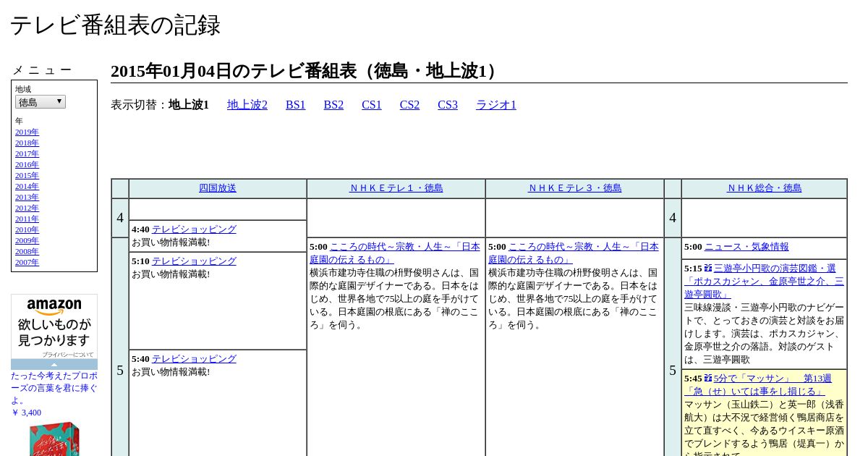Open the 4:40 テレビショッピング program
The height and width of the screenshot is (456, 868).
pos(194,229)
